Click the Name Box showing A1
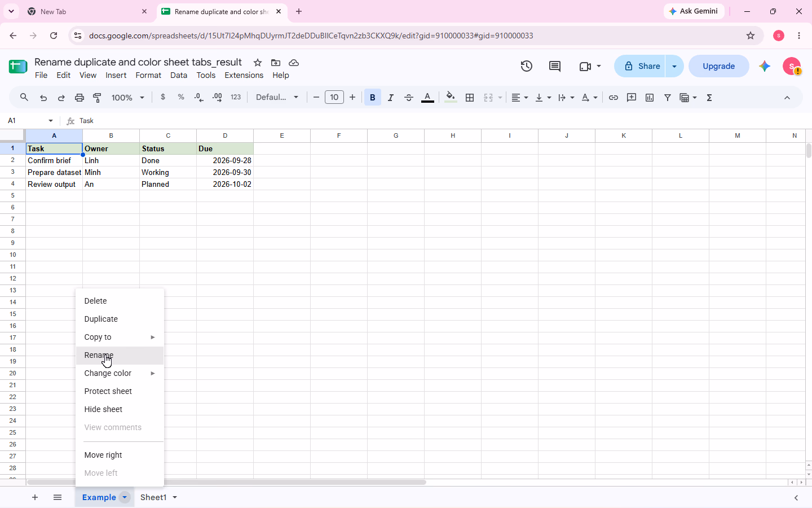This screenshot has height=508, width=812. 30,121
